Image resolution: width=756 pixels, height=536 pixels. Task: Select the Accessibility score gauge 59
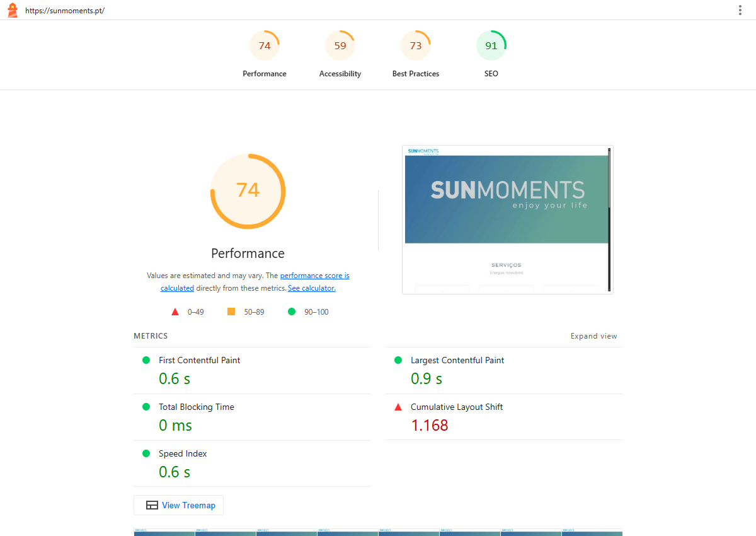pyautogui.click(x=340, y=45)
